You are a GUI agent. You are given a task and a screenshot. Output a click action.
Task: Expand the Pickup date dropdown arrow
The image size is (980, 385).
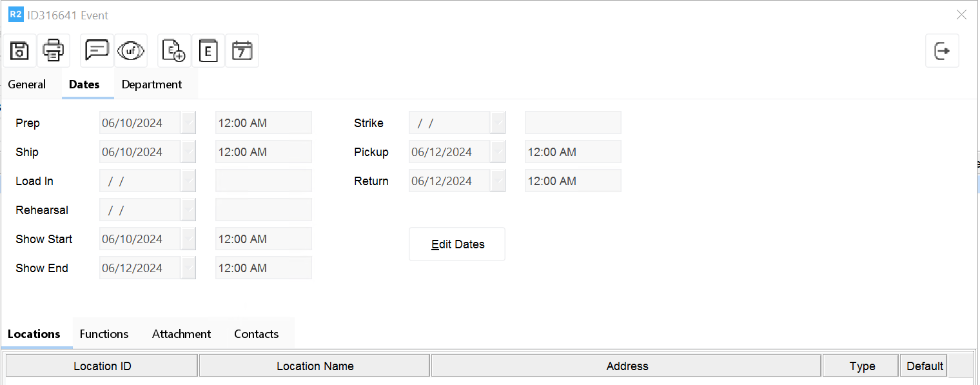pyautogui.click(x=498, y=152)
